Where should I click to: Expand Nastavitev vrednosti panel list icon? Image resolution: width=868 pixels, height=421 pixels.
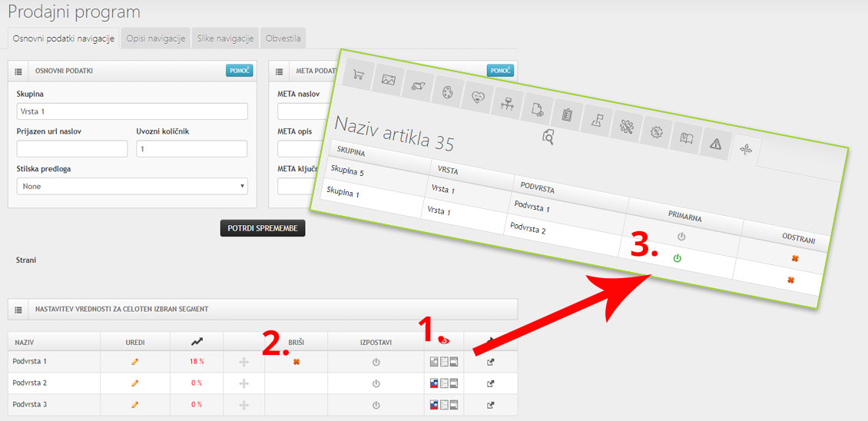(18, 309)
